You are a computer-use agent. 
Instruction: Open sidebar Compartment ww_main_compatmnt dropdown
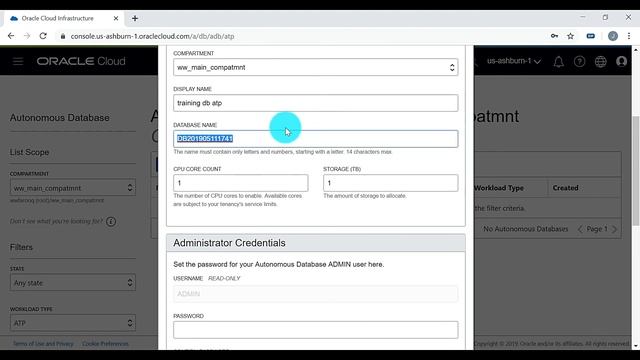click(x=73, y=188)
